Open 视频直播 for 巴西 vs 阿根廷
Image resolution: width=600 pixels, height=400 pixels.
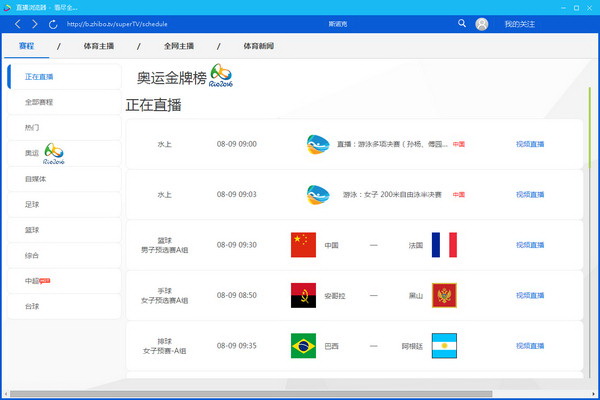tap(530, 346)
